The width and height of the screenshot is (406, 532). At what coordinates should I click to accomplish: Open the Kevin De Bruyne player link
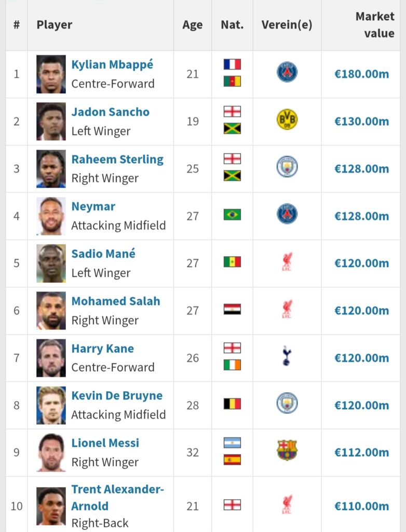[x=117, y=396]
